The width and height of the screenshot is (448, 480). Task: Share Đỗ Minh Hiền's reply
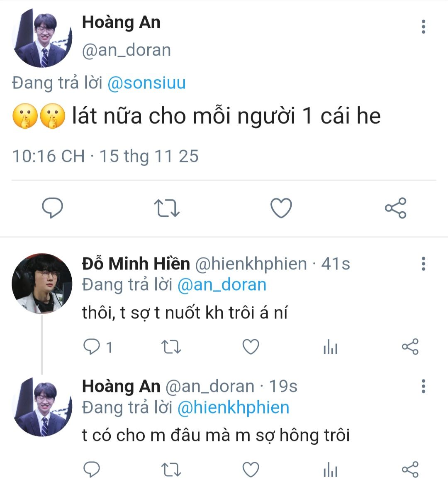tap(410, 347)
